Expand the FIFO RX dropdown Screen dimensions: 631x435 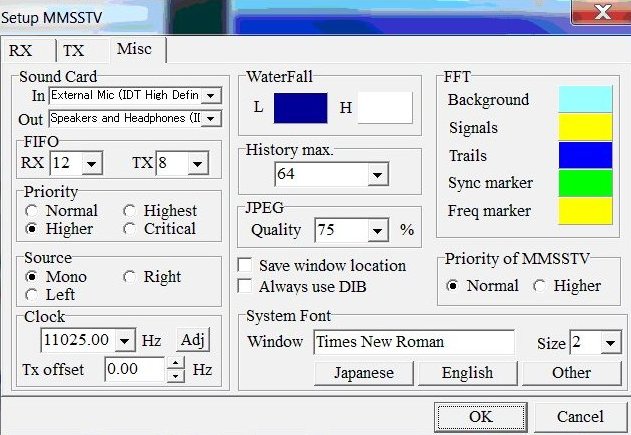click(92, 163)
